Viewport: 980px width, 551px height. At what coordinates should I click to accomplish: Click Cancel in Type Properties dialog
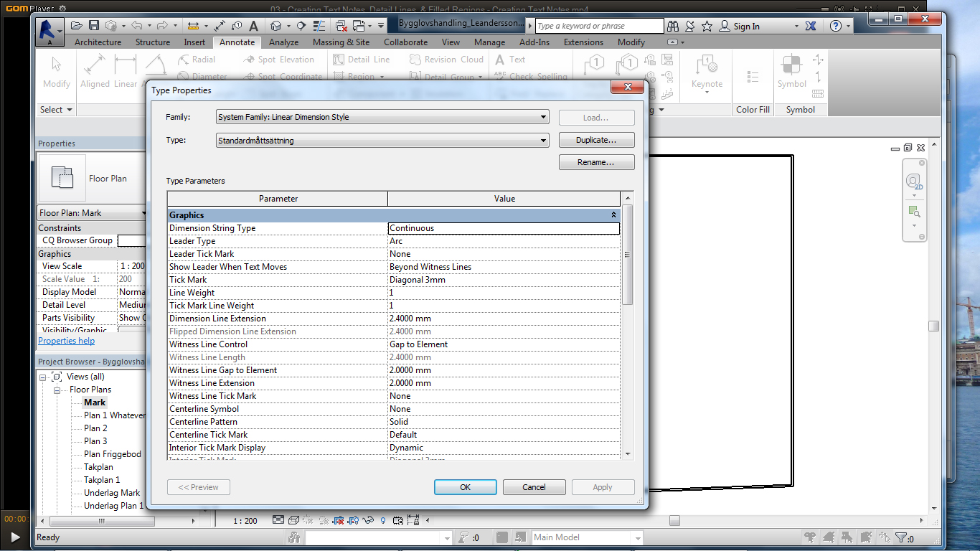[x=534, y=487]
